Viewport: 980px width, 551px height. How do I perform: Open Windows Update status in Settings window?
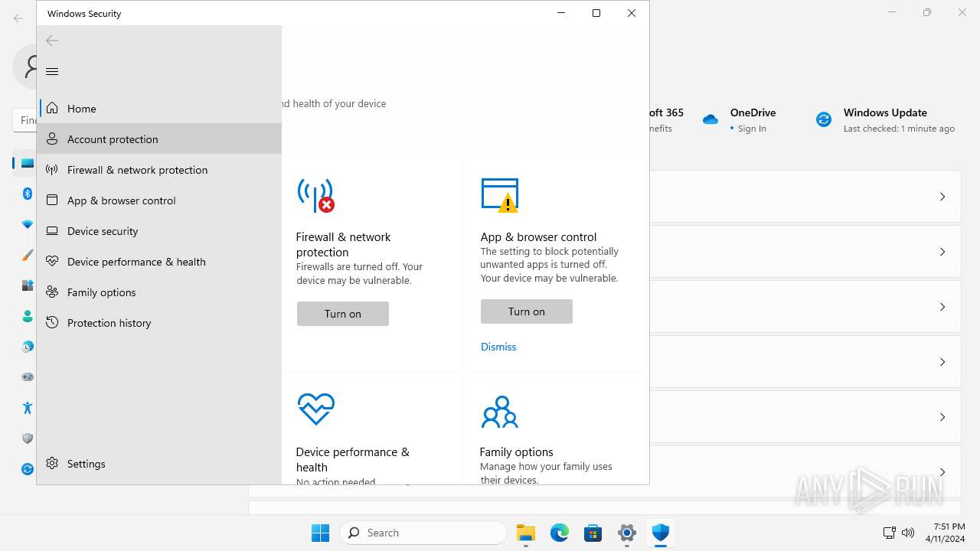pyautogui.click(x=899, y=120)
